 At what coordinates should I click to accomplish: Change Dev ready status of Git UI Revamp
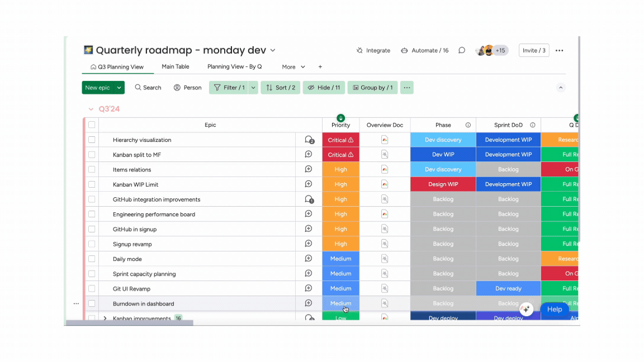tap(509, 288)
